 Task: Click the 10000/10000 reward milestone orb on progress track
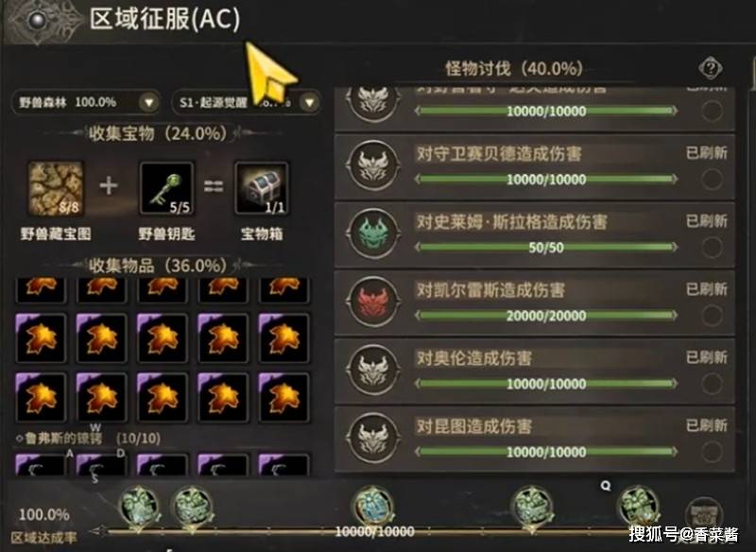coord(374,508)
